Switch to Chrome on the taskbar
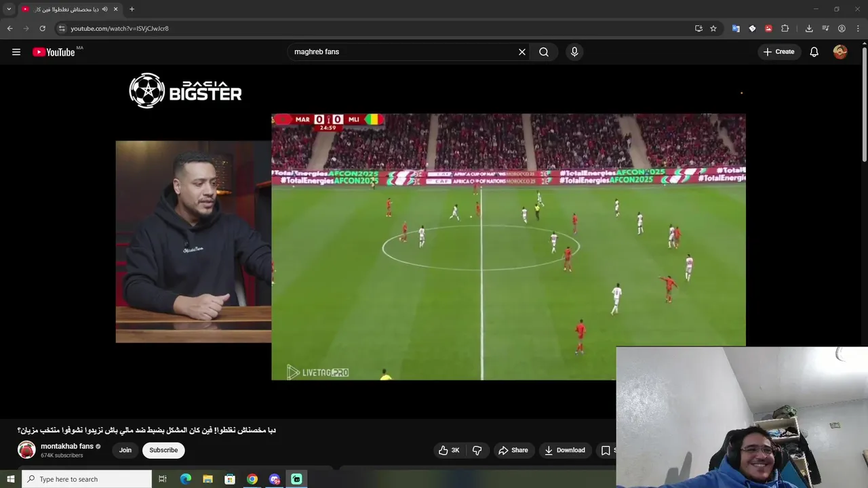Image resolution: width=868 pixels, height=488 pixels. point(252,479)
